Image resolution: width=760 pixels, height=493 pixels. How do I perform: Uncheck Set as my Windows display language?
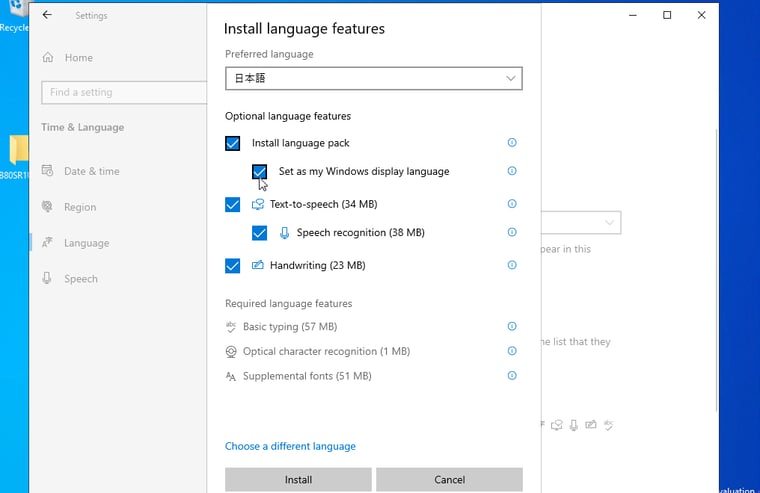(259, 172)
